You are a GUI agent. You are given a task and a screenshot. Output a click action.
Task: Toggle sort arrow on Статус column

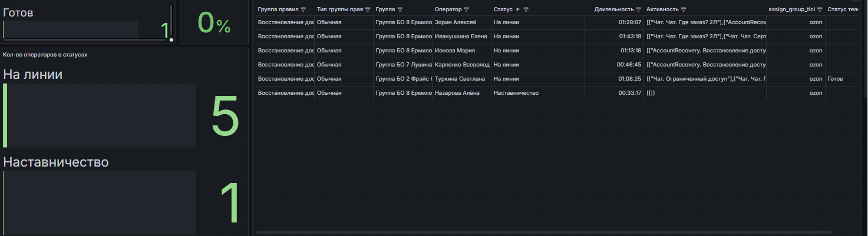click(x=517, y=9)
